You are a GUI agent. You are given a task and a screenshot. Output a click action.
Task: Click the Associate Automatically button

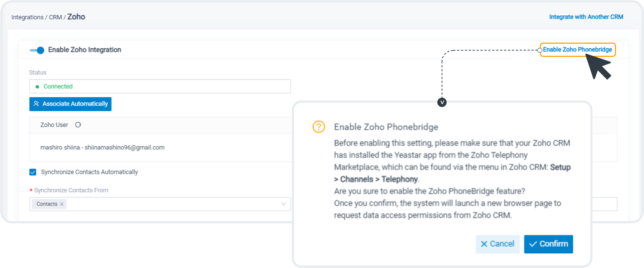pyautogui.click(x=71, y=104)
